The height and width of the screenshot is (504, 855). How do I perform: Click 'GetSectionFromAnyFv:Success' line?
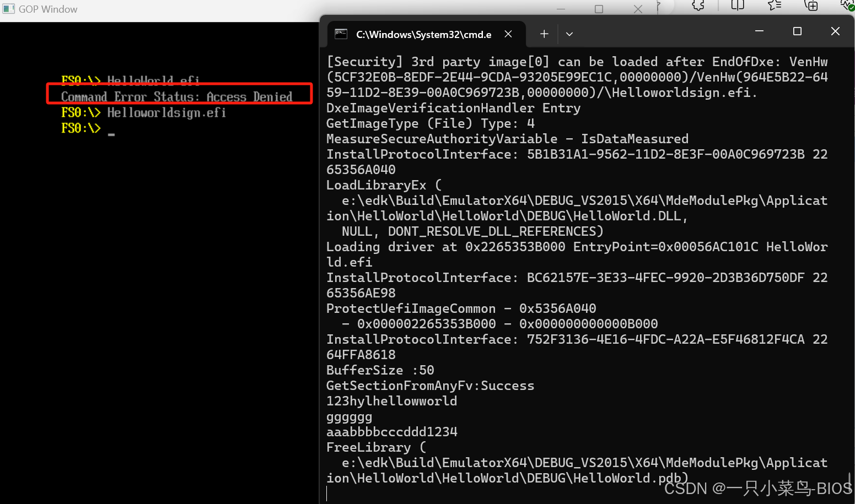[x=431, y=386]
